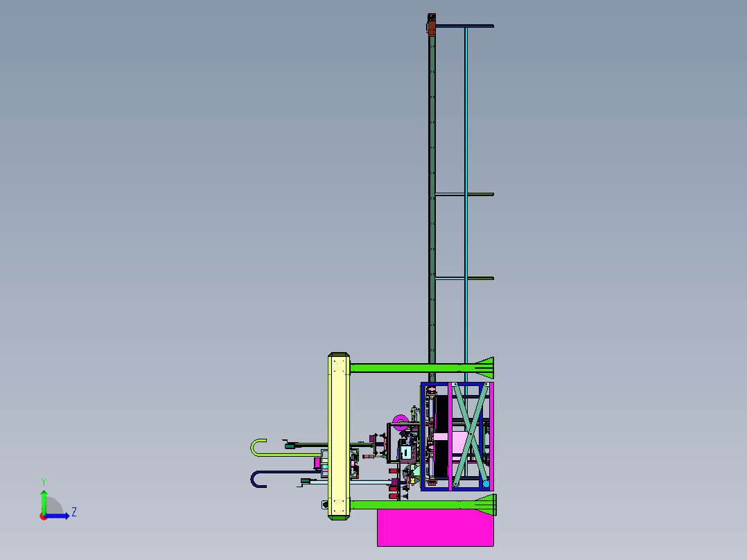
Task: Select the pale yellow vertical panel
Action: pyautogui.click(x=339, y=436)
